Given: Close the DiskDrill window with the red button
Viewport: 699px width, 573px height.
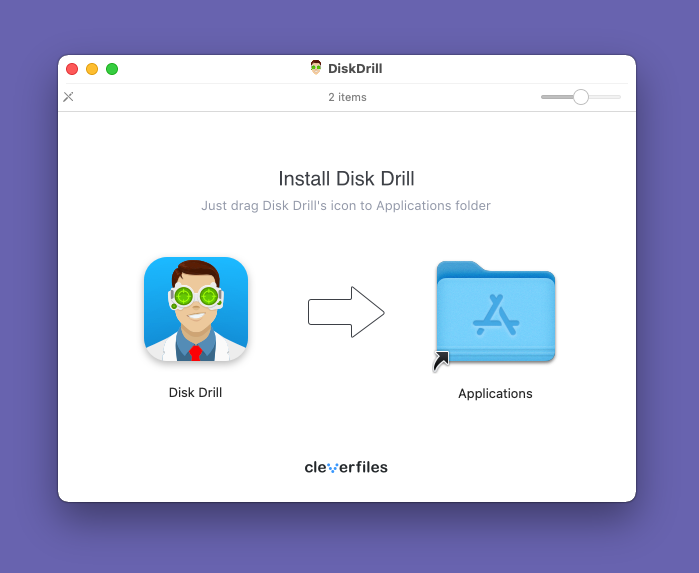Looking at the screenshot, I should 72,69.
